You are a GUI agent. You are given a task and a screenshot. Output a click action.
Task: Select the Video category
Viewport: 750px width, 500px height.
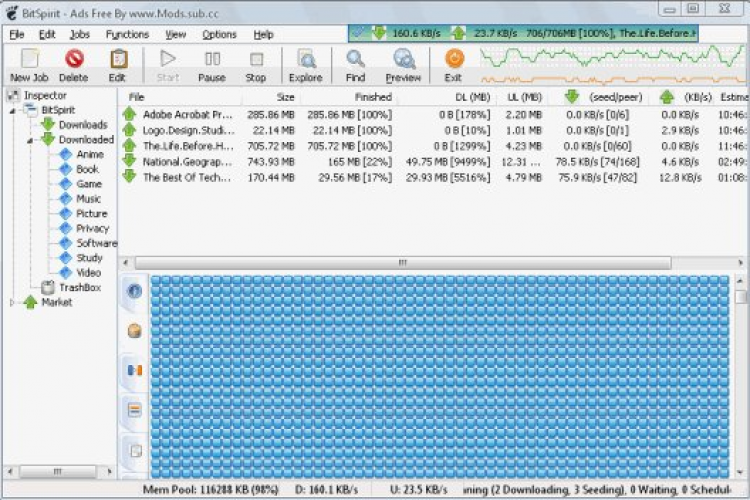[88, 273]
